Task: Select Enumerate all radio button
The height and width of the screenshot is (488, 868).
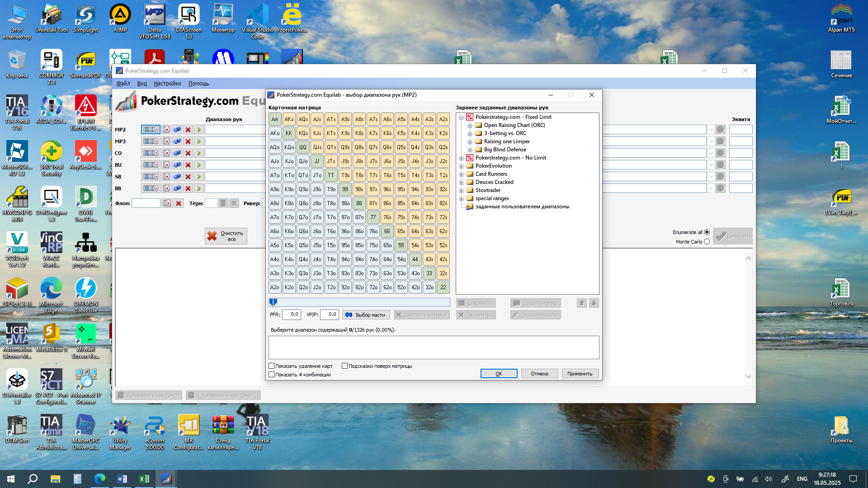Action: pyautogui.click(x=707, y=232)
